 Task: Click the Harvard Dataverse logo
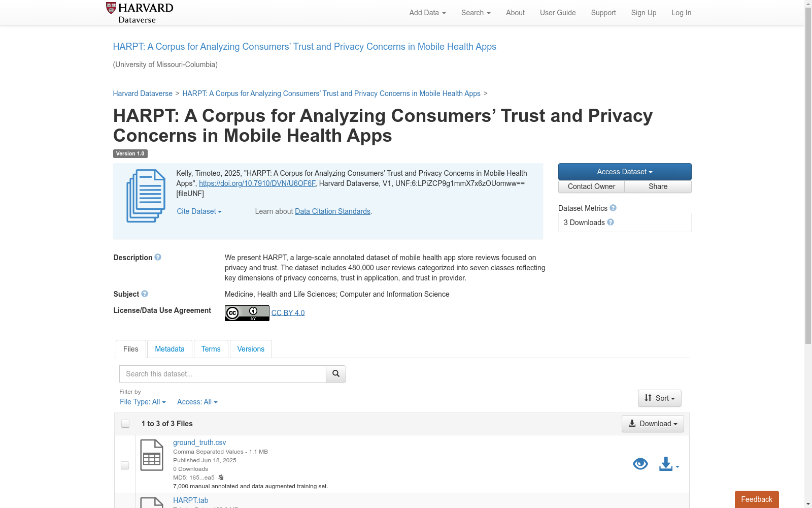tap(140, 13)
